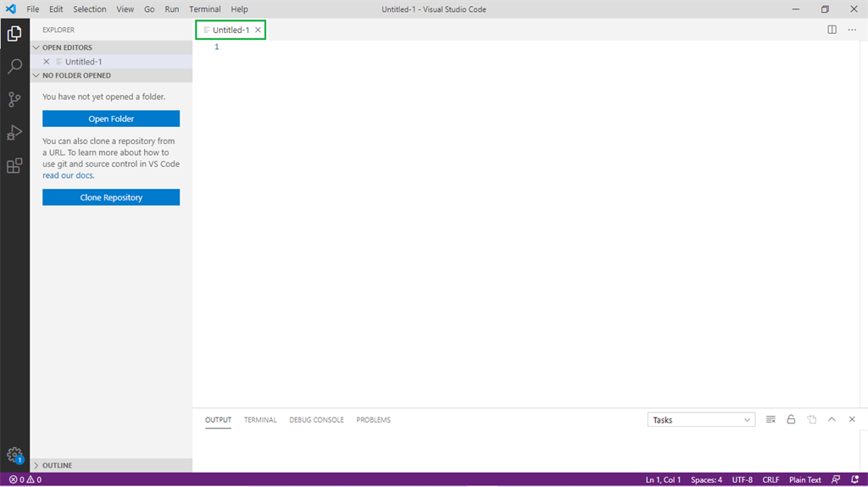Screen dimensions: 868x487
Task: Click the Clone Repository button
Action: (x=111, y=197)
